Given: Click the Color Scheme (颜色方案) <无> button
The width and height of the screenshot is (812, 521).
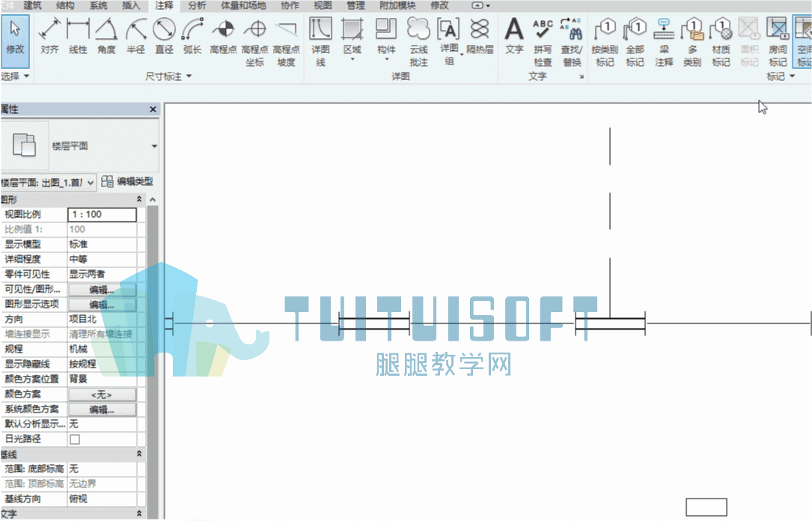Looking at the screenshot, I should coord(103,394).
